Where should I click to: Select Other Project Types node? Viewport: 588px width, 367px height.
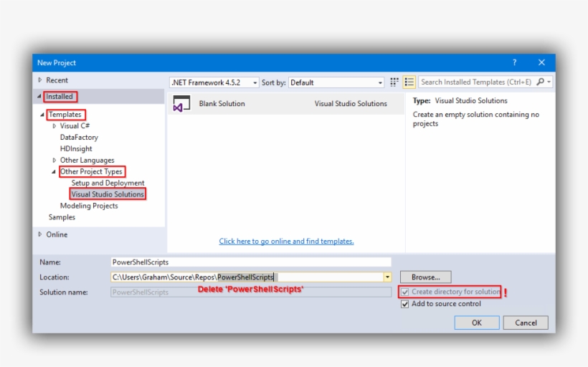[x=91, y=171]
